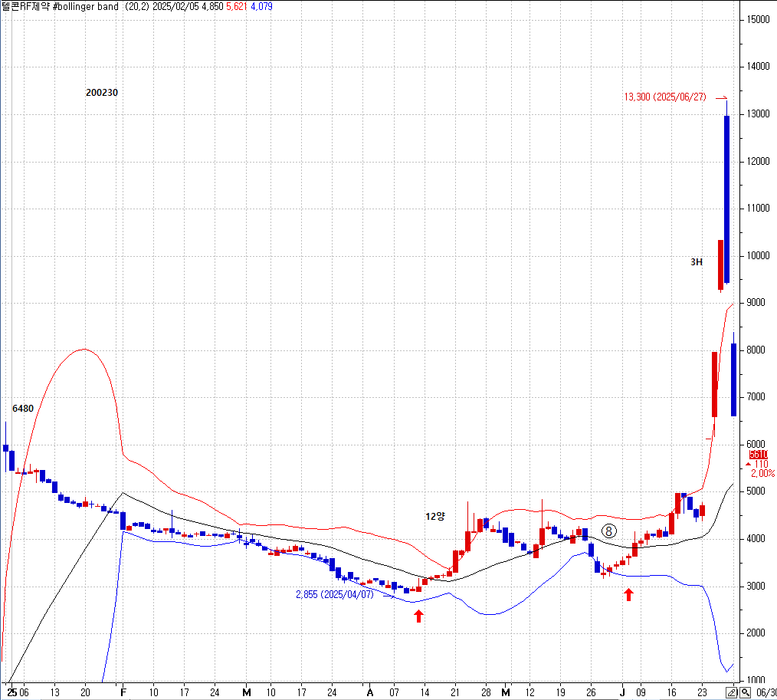Select the blue 4,079 lower band value

click(x=261, y=6)
